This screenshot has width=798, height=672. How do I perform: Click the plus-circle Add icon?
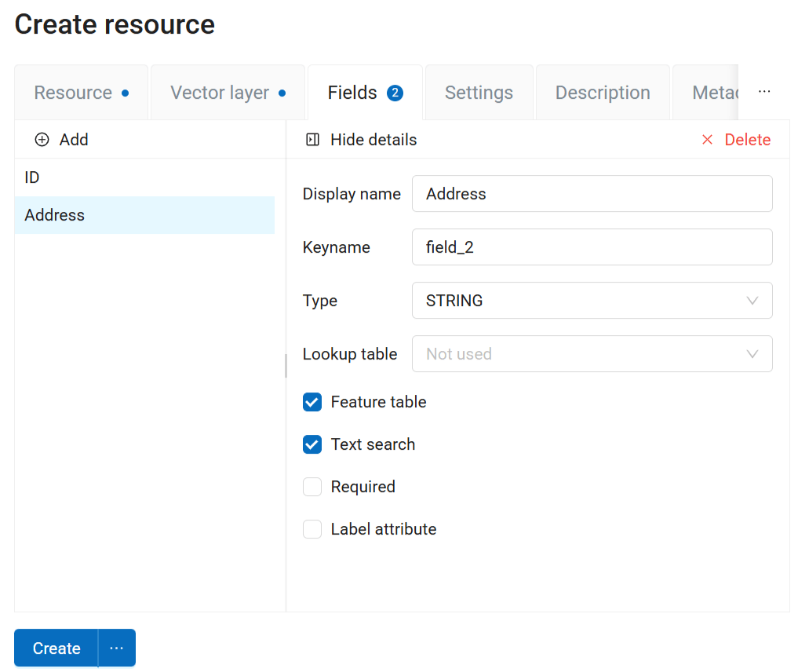[x=42, y=140]
